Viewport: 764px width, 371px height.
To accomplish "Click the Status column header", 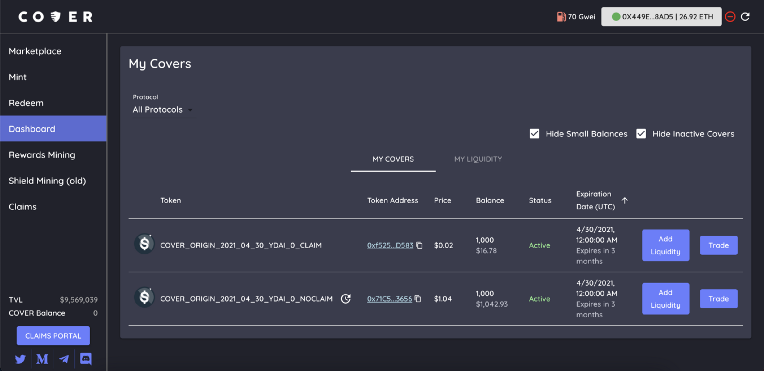I will click(x=540, y=200).
